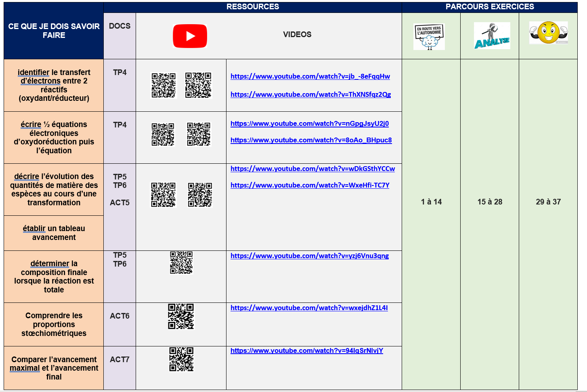The image size is (587, 392).
Task: Click the QR code in the ACT6 row
Action: tap(181, 316)
